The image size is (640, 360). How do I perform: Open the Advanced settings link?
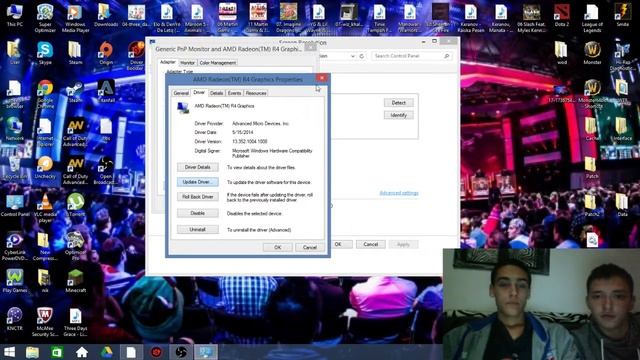[399, 193]
